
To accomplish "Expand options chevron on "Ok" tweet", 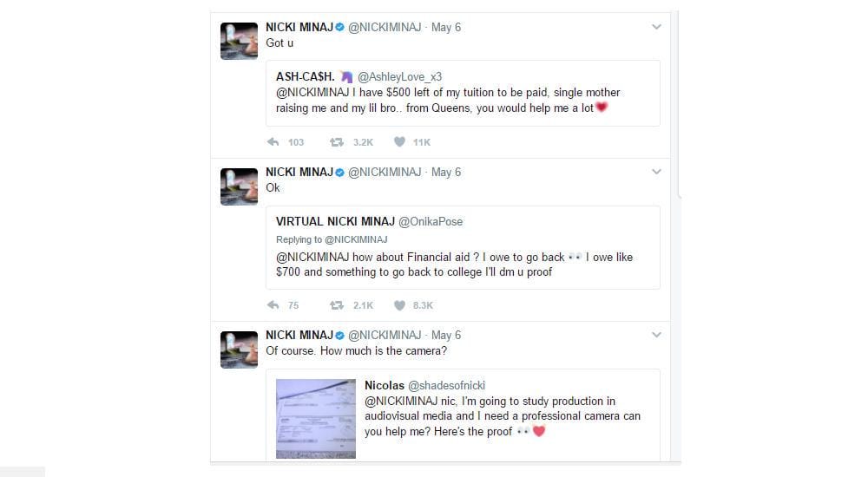I will pos(657,173).
